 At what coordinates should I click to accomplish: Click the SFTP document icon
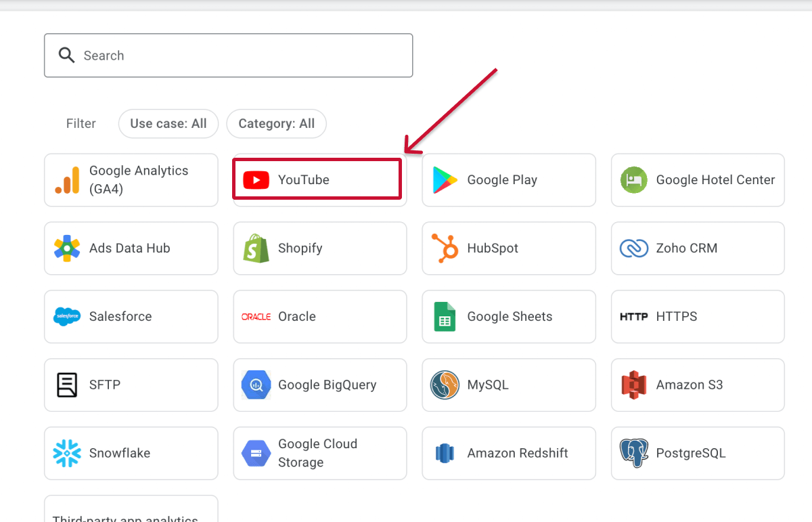pyautogui.click(x=67, y=385)
